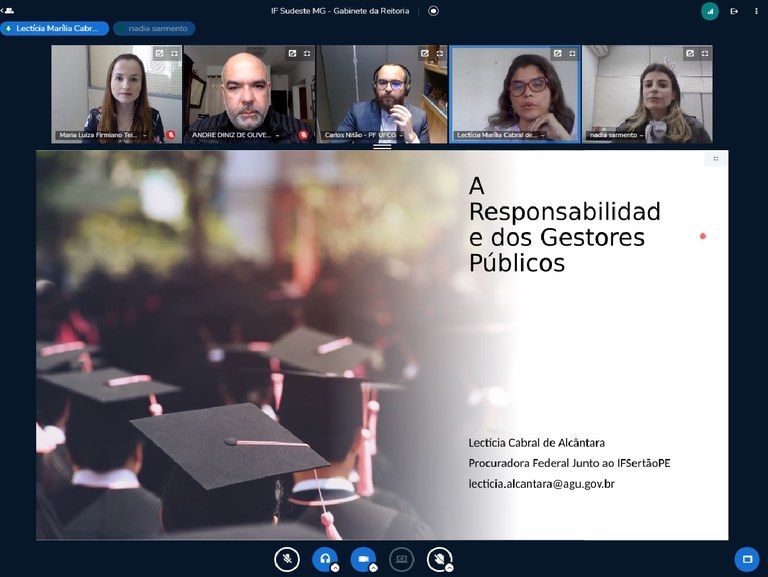This screenshot has height=577, width=768.
Task: Open the webcam options chevron
Action: [x=373, y=568]
